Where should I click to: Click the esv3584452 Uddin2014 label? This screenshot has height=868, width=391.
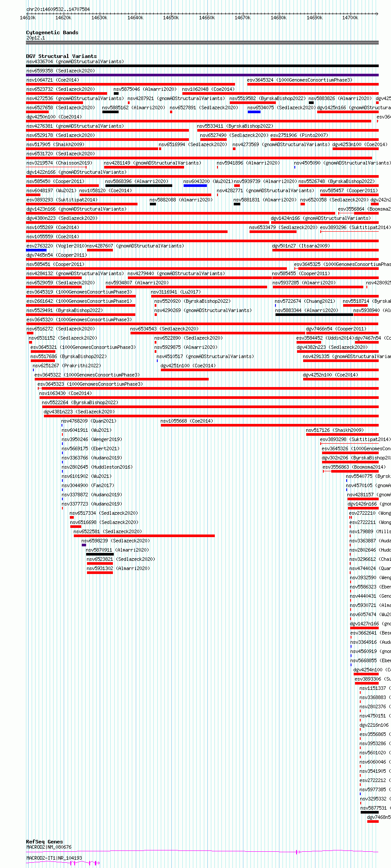point(325,338)
